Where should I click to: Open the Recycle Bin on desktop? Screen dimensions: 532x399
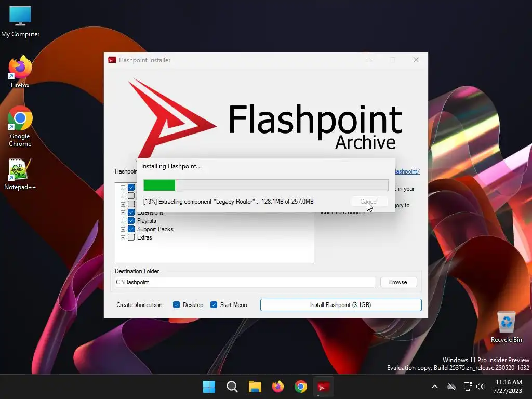click(x=506, y=327)
